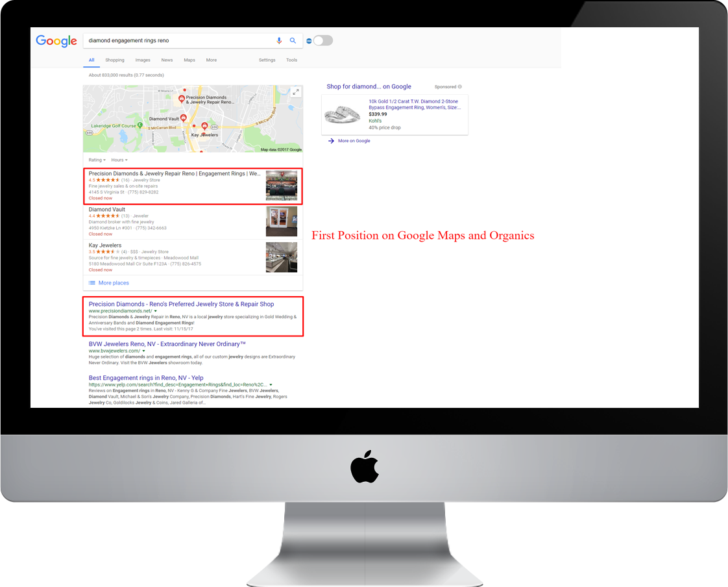Click the 5180 Meadowood Mall Cir address text

(x=128, y=264)
